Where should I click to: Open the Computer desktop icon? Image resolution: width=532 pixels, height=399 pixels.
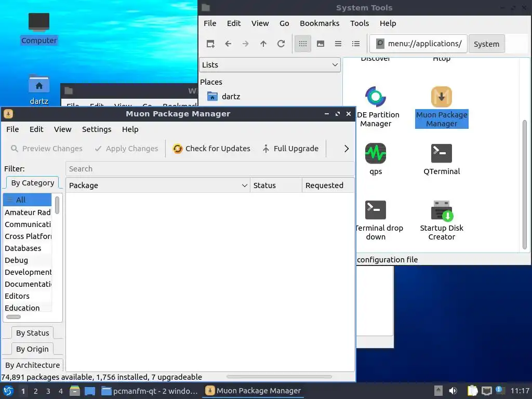coord(38,29)
